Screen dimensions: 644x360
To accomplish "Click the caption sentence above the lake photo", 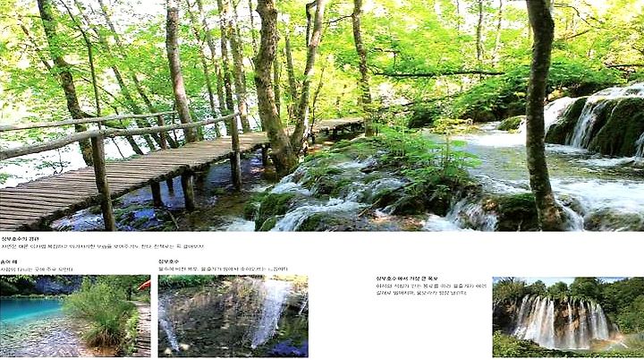I will [37, 270].
